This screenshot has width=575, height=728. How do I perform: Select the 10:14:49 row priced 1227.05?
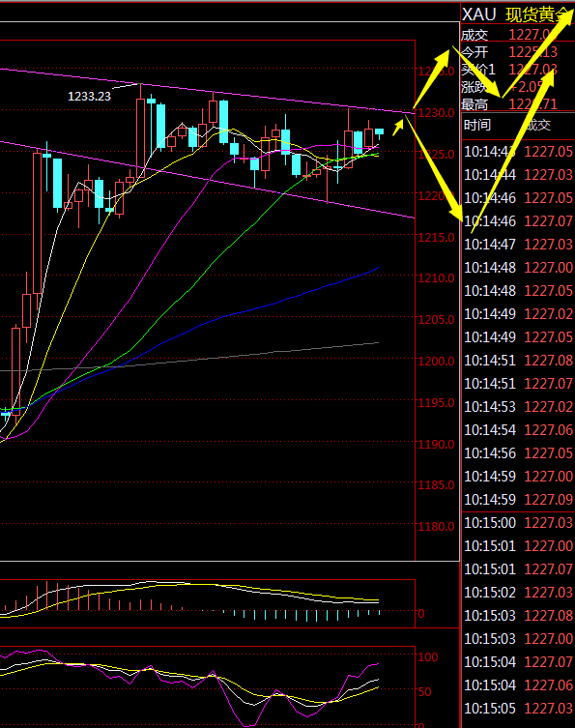518,337
